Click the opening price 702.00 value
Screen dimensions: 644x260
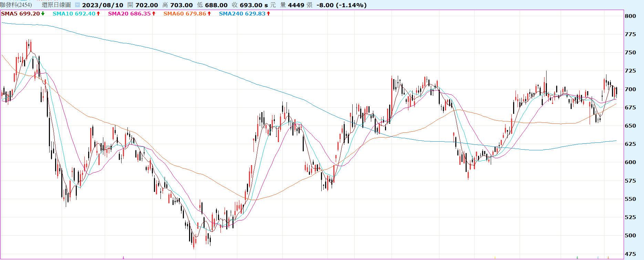click(x=147, y=5)
